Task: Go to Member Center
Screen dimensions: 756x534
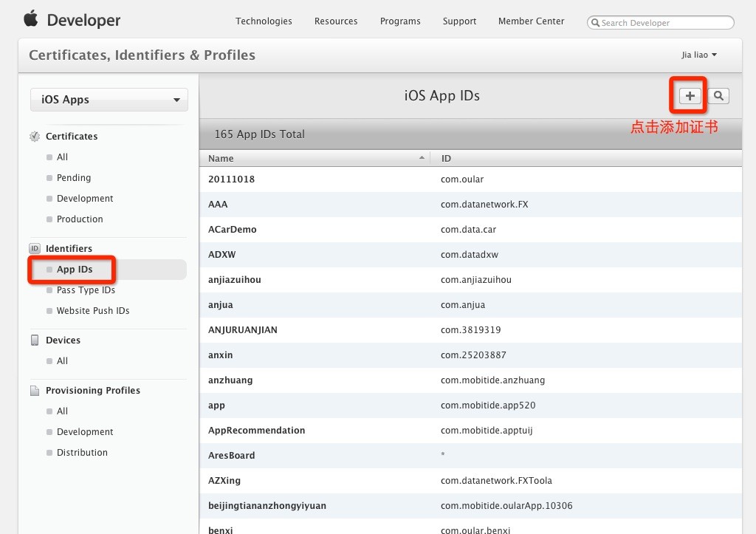Action: tap(532, 21)
